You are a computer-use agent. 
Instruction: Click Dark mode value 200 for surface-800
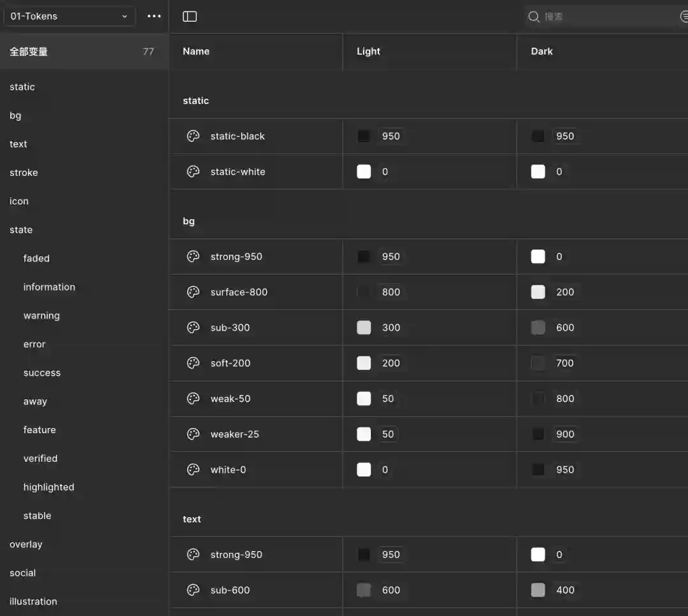[564, 292]
